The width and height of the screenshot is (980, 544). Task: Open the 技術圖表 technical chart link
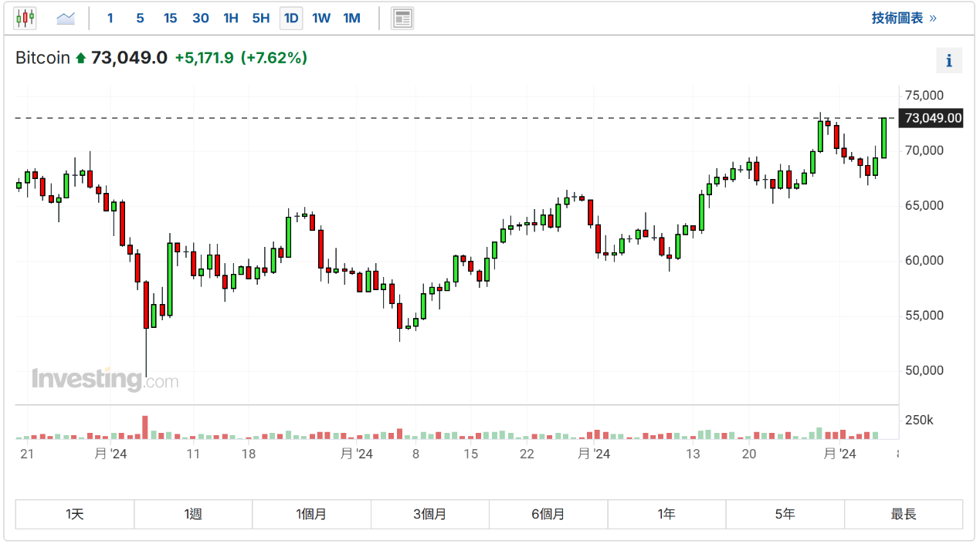coord(904,18)
